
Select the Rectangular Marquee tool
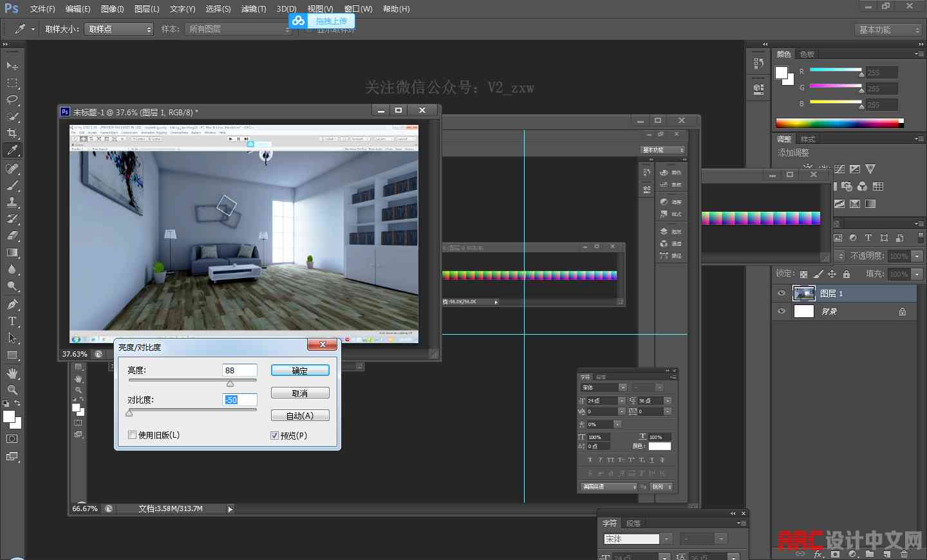click(x=12, y=83)
